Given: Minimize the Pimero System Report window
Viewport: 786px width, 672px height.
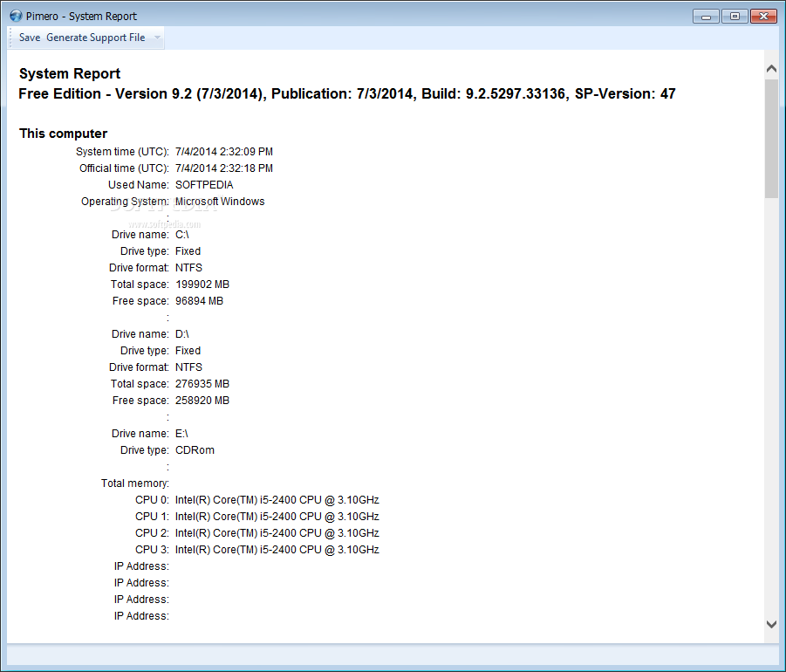Looking at the screenshot, I should coord(706,17).
